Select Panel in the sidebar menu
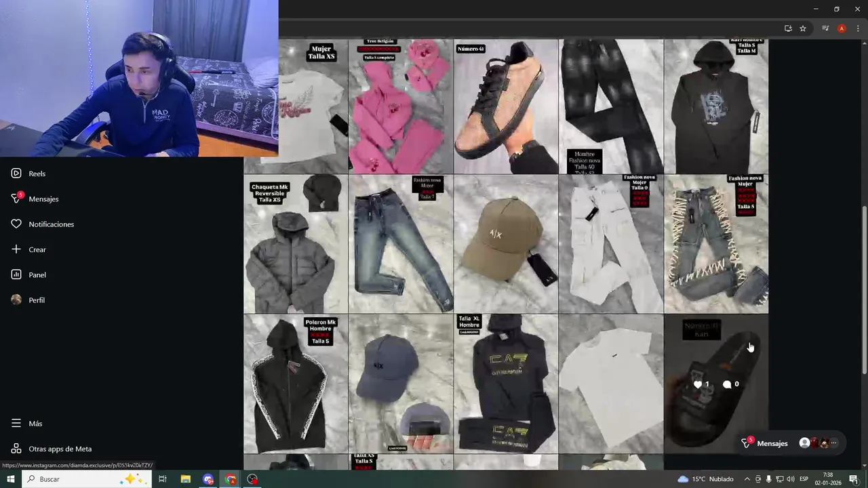This screenshot has height=488, width=868. 37,274
